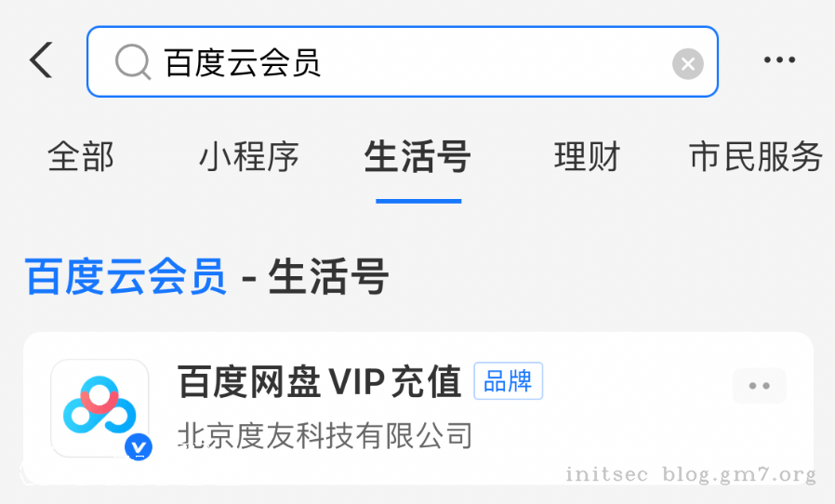The image size is (835, 504).
Task: Open the two-dot options on result card
Action: [x=760, y=386]
